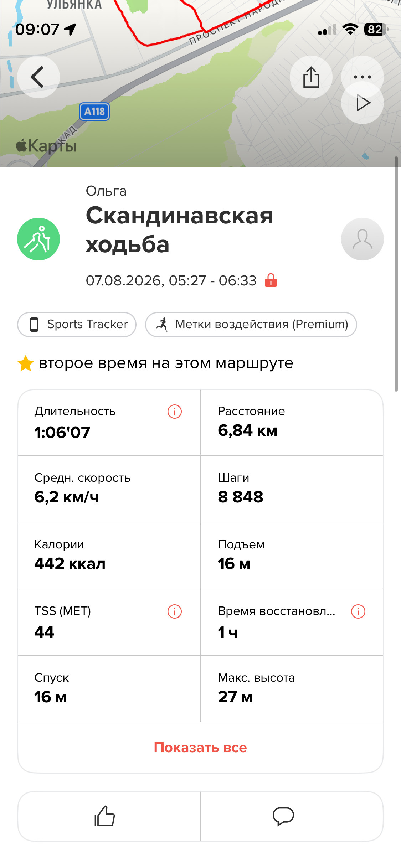Tap the back arrow button

coord(38,77)
